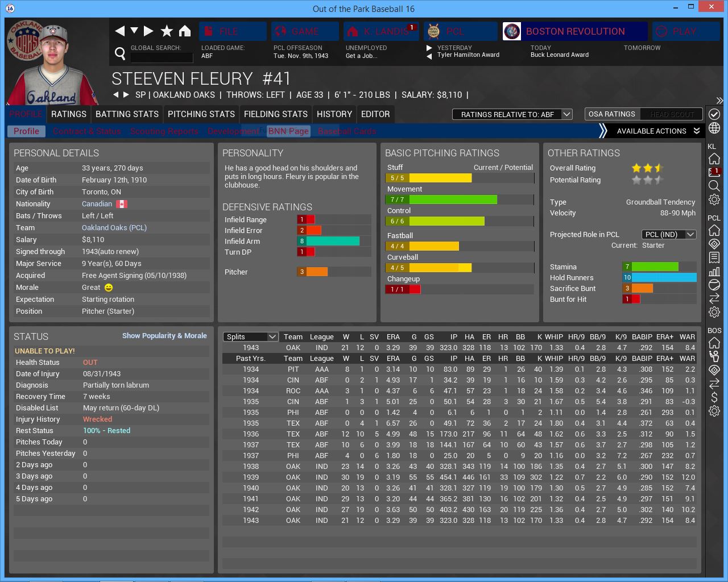This screenshot has height=582, width=728.
Task: Select OSA RATINGS toggle
Action: [x=612, y=114]
